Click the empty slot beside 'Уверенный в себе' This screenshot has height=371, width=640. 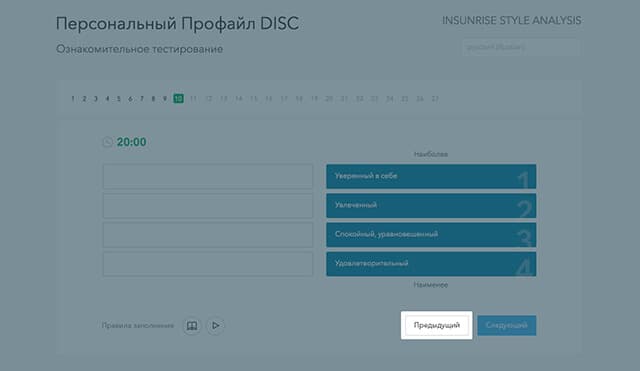pos(208,176)
